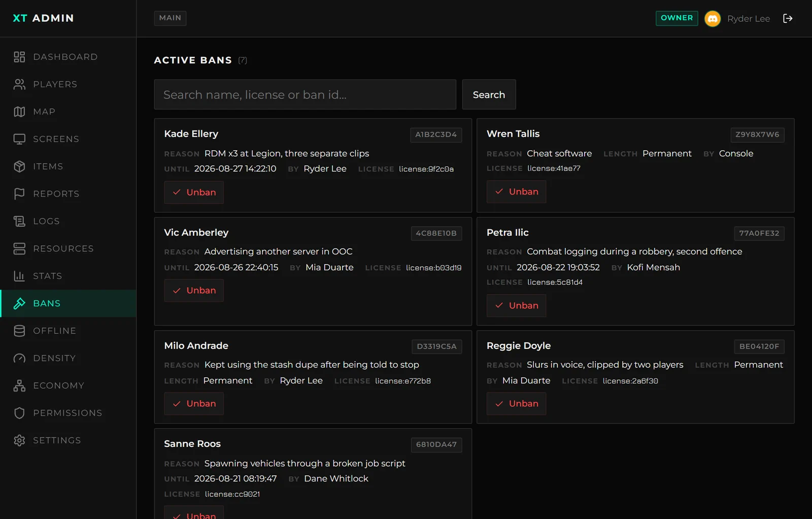Click the Permissions shield icon
The width and height of the screenshot is (812, 519).
pyautogui.click(x=19, y=413)
